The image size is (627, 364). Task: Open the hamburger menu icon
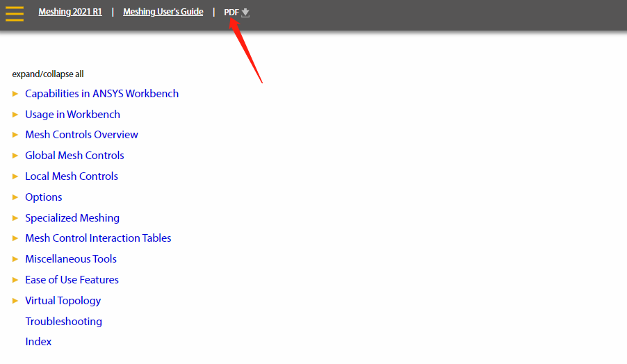tap(15, 13)
